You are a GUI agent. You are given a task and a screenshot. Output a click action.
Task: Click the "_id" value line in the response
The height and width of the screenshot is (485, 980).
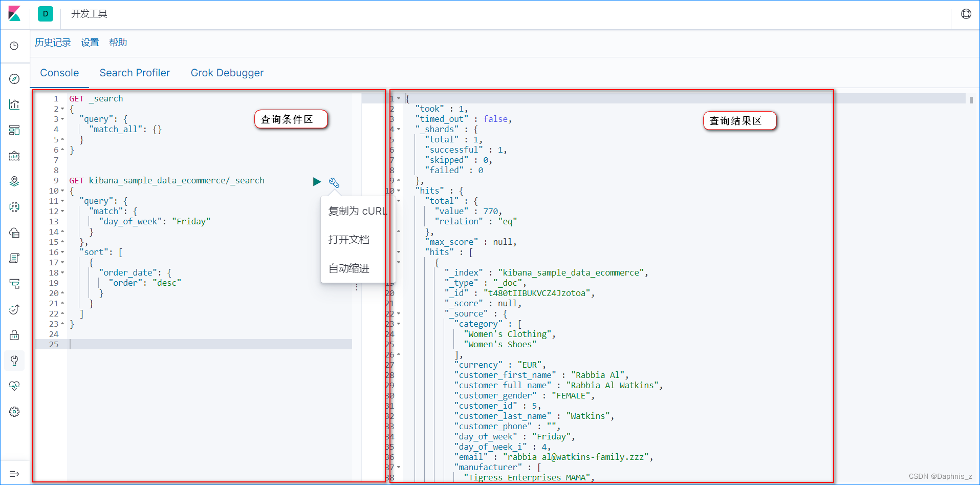point(520,293)
